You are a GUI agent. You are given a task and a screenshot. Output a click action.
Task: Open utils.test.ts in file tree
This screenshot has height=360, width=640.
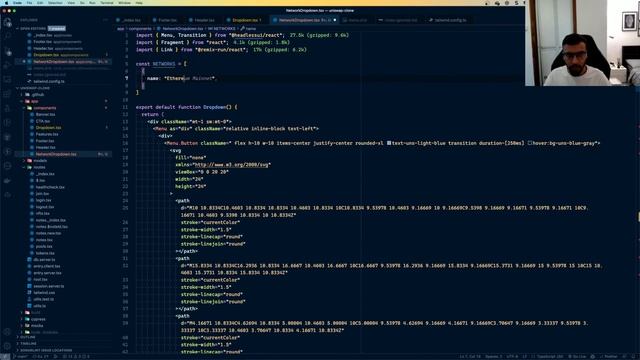tap(44, 299)
